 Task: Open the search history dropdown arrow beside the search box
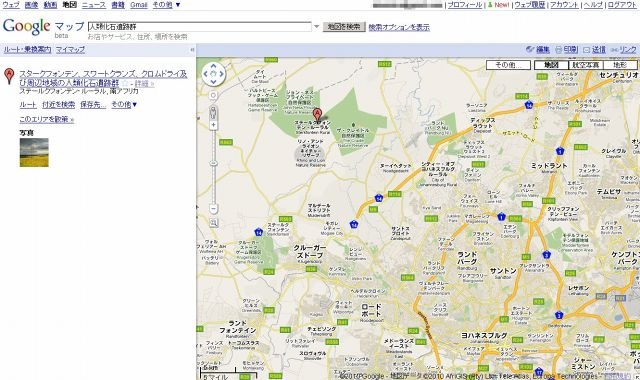tap(316, 27)
